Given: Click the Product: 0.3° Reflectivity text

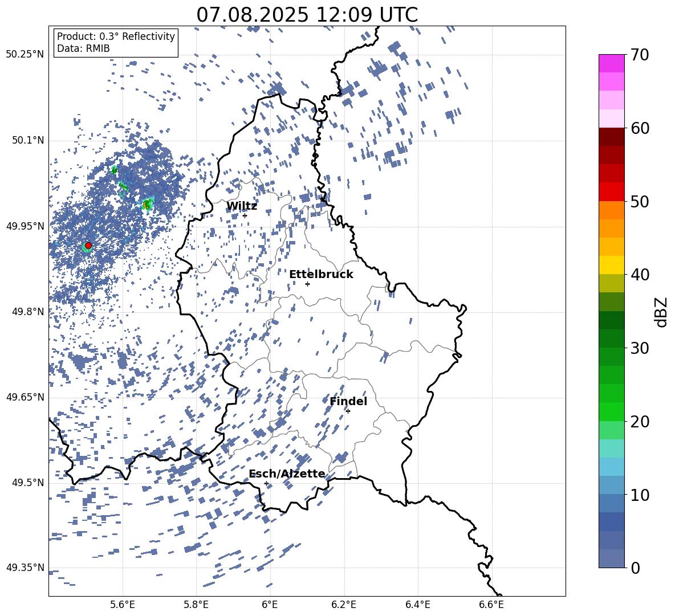Looking at the screenshot, I should coord(116,36).
